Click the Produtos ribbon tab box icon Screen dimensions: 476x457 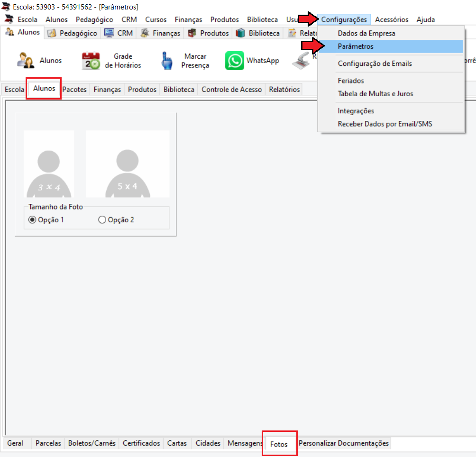[192, 33]
